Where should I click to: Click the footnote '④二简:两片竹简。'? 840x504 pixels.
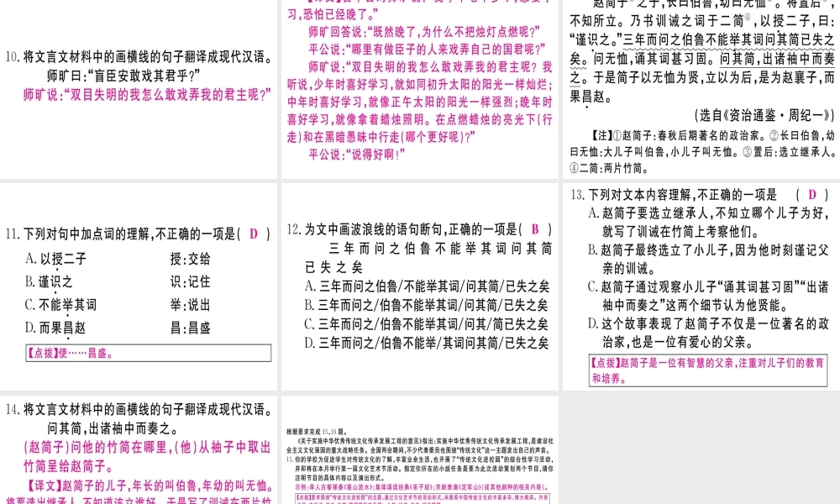click(x=610, y=168)
